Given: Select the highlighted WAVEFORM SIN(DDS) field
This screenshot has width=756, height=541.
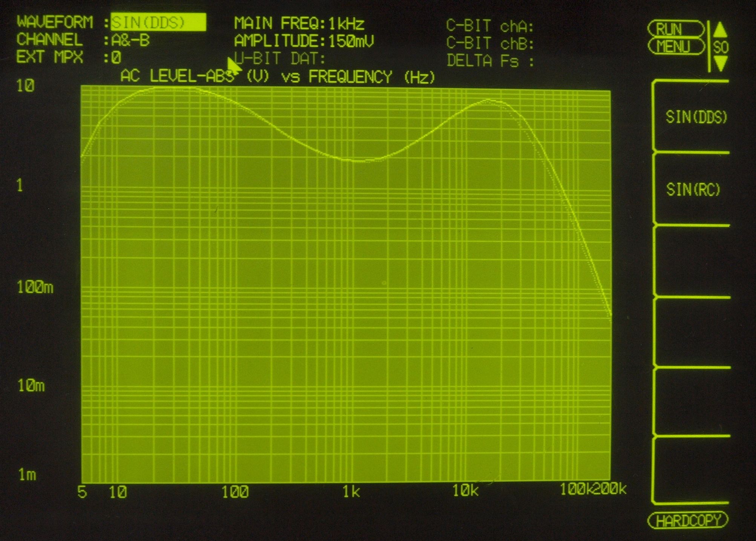Looking at the screenshot, I should tap(158, 23).
